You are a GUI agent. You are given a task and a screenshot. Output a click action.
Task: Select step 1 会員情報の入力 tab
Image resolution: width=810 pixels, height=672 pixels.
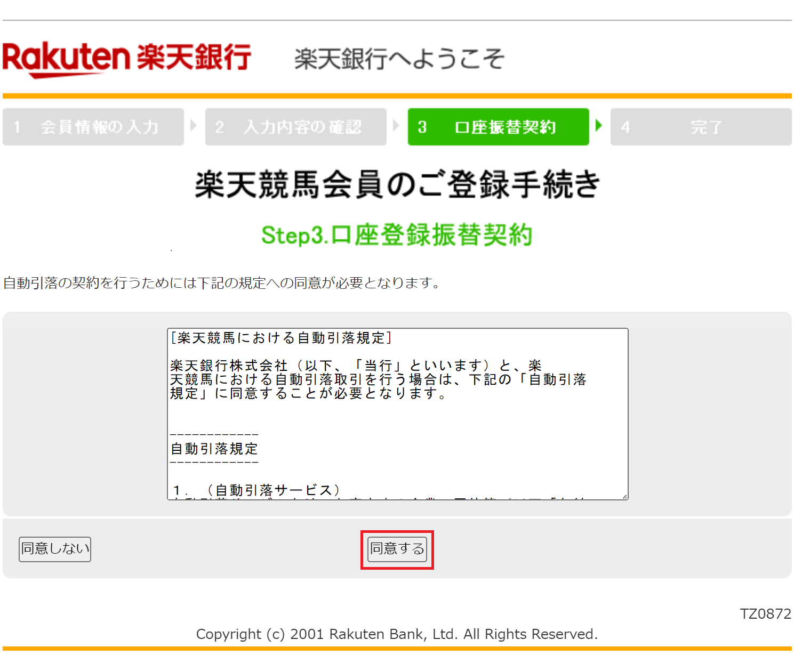93,127
